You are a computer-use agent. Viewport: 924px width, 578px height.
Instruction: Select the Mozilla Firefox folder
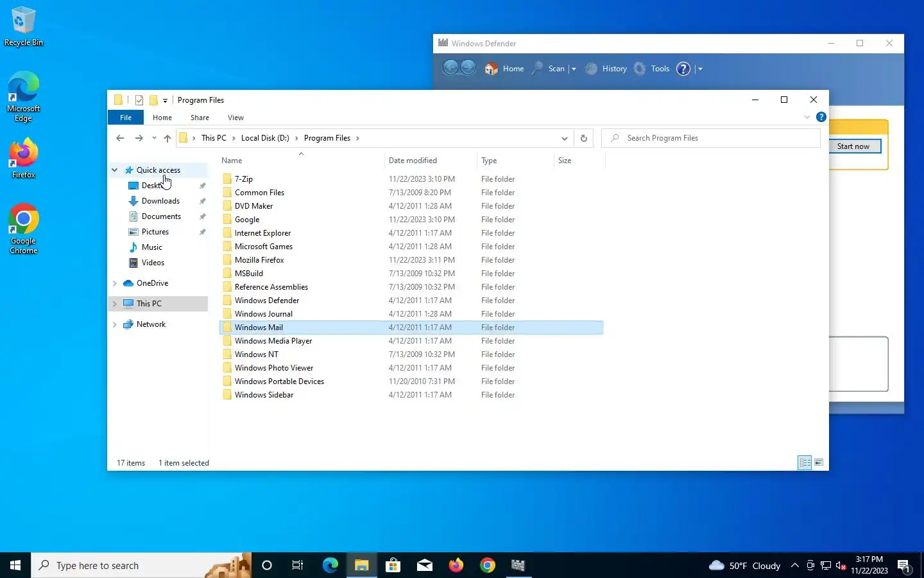pos(259,260)
